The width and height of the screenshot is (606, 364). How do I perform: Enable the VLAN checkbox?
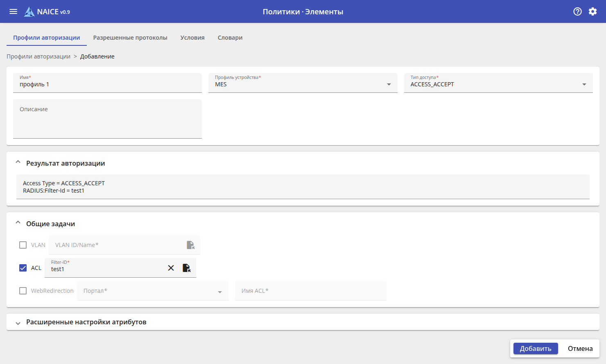pyautogui.click(x=23, y=245)
